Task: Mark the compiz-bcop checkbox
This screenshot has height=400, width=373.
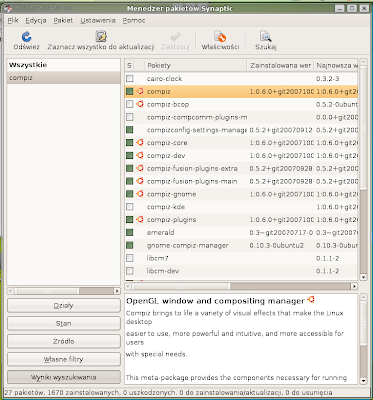Action: [x=130, y=104]
